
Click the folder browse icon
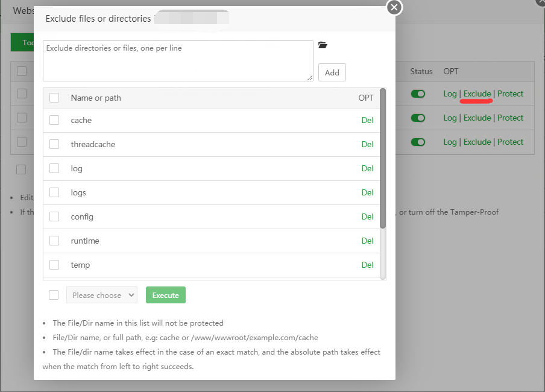(x=323, y=45)
